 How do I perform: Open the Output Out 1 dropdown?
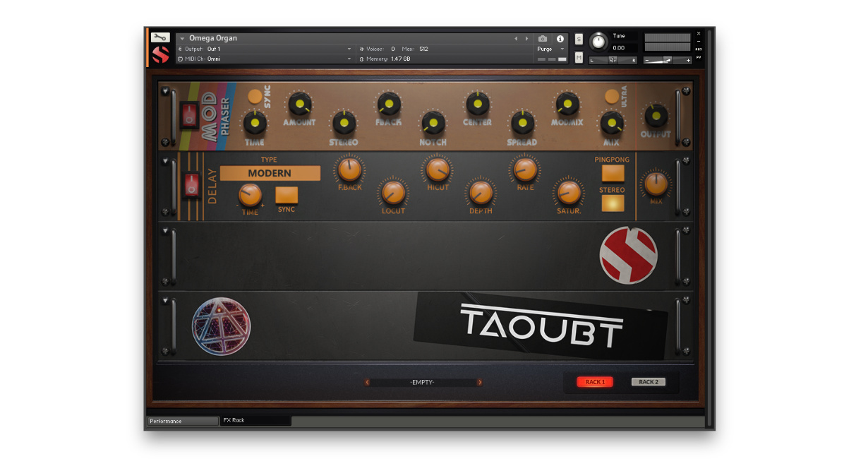pos(265,49)
